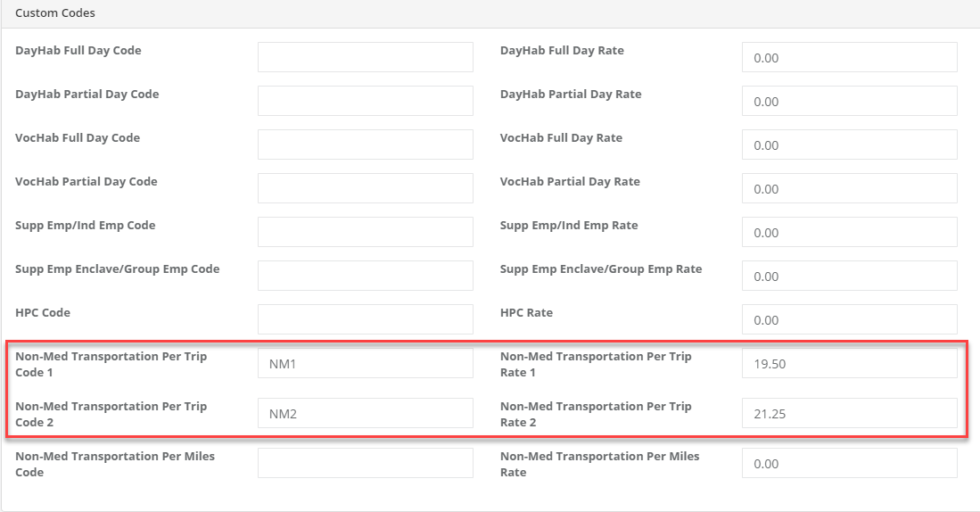
Task: Click the VocHab Full Day Rate input
Action: (x=849, y=145)
